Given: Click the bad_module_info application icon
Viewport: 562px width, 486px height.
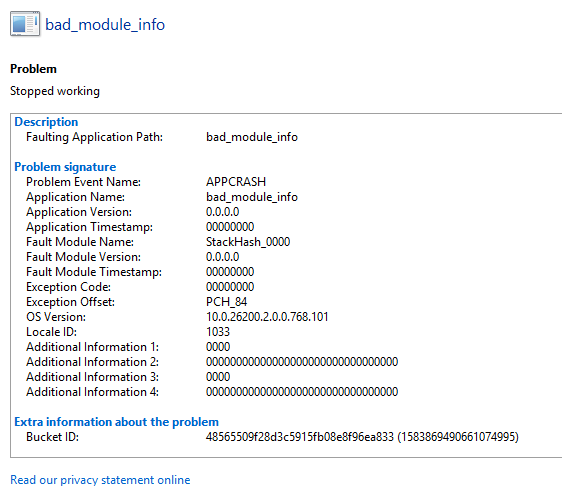Looking at the screenshot, I should click(25, 24).
